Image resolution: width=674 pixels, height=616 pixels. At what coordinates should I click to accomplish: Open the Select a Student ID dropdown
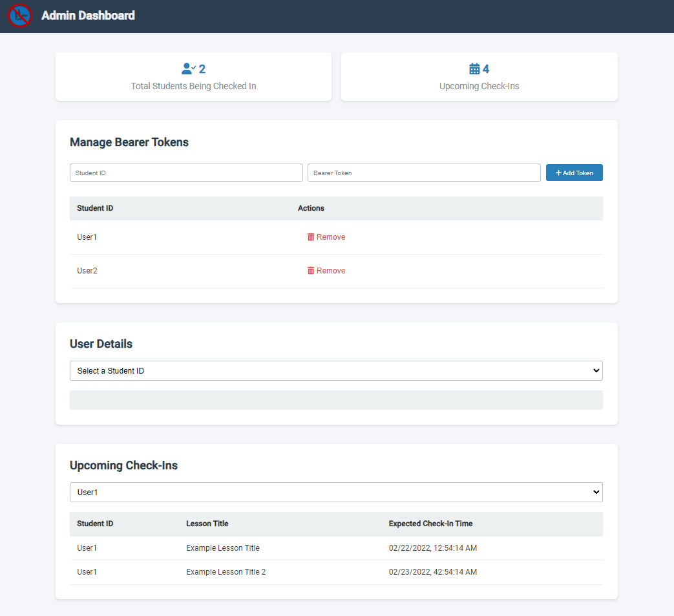click(336, 370)
